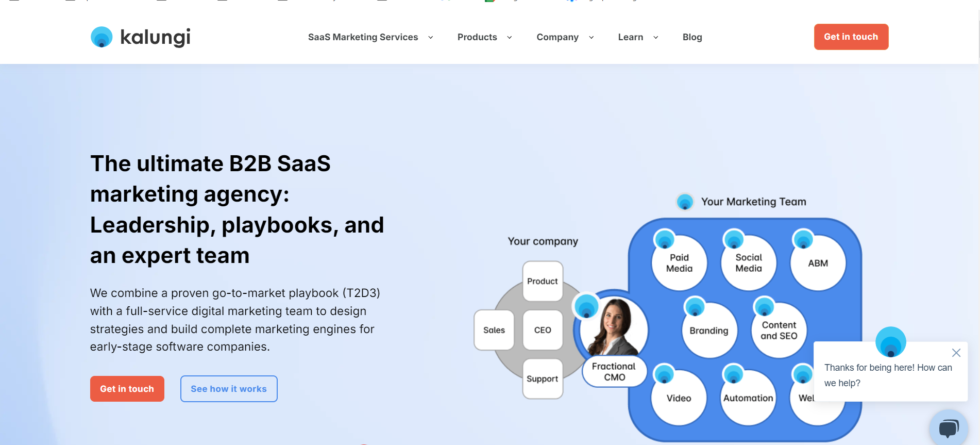Click the Social Media circle
This screenshot has height=445, width=980.
(x=749, y=263)
